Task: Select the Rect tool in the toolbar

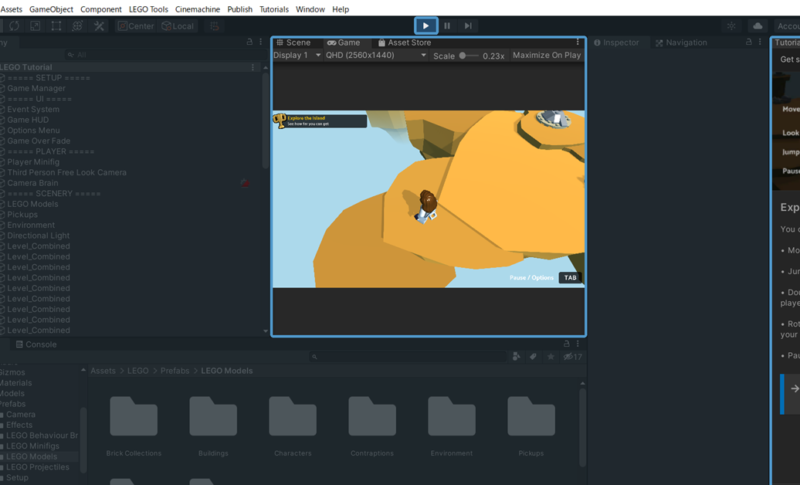Action: (x=56, y=26)
